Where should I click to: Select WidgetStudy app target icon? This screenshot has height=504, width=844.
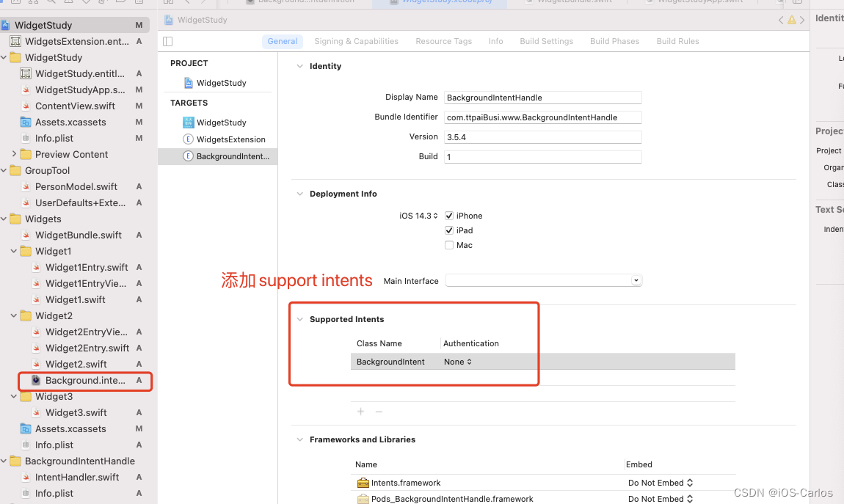point(188,123)
